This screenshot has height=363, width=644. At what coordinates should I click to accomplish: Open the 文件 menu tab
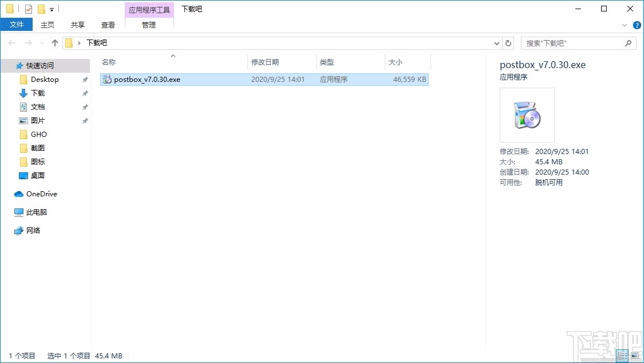coord(17,25)
